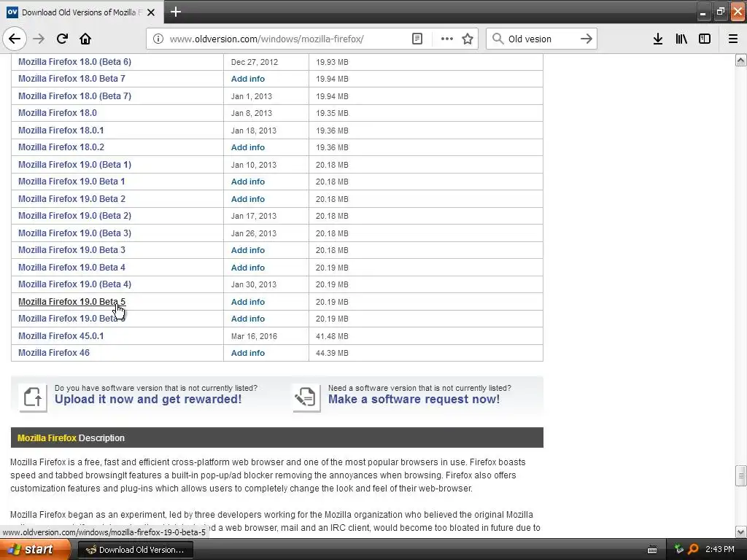The width and height of the screenshot is (747, 560).
Task: Open Mozilla Firefox 18.0 (Beta 7) link
Action: click(x=75, y=96)
